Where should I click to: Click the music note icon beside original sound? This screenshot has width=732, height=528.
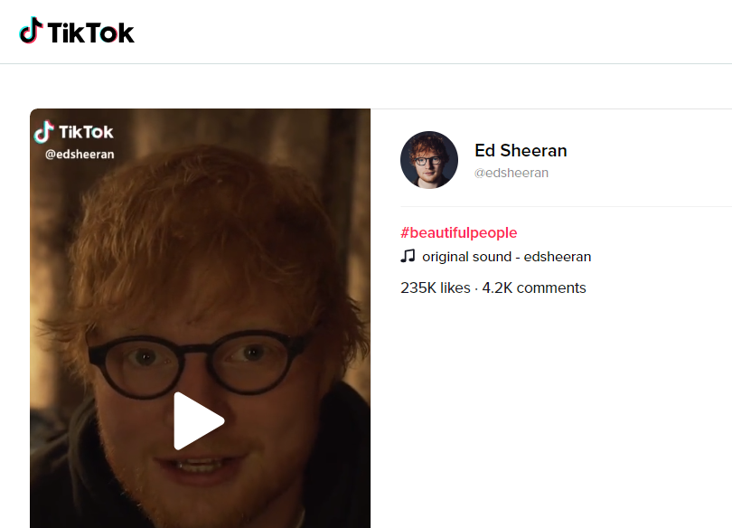click(x=408, y=256)
